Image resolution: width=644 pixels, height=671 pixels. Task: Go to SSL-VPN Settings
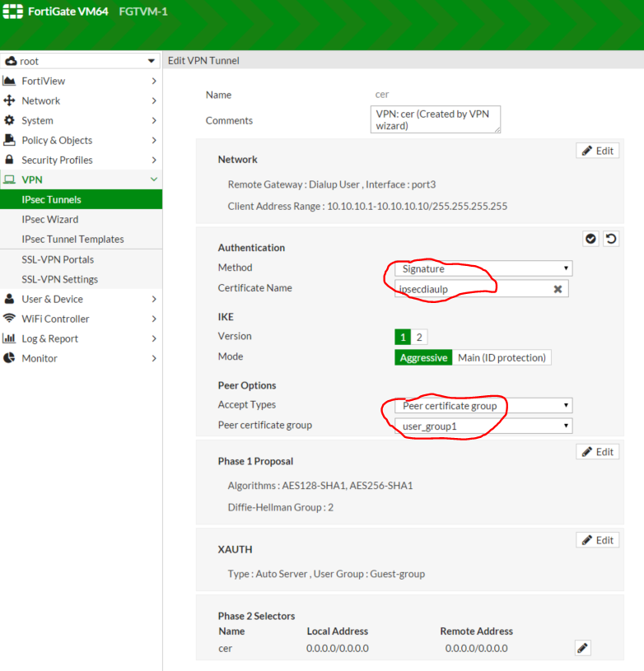pos(59,279)
